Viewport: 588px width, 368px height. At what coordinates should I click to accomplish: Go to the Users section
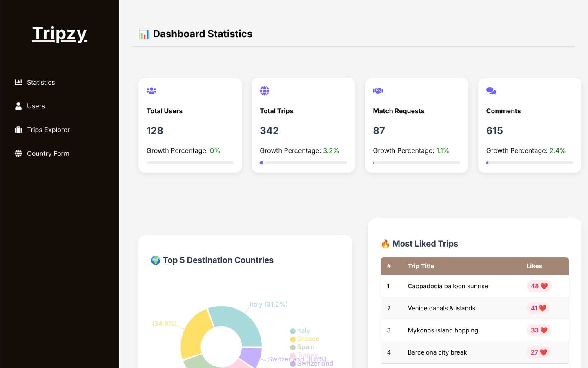pos(36,106)
